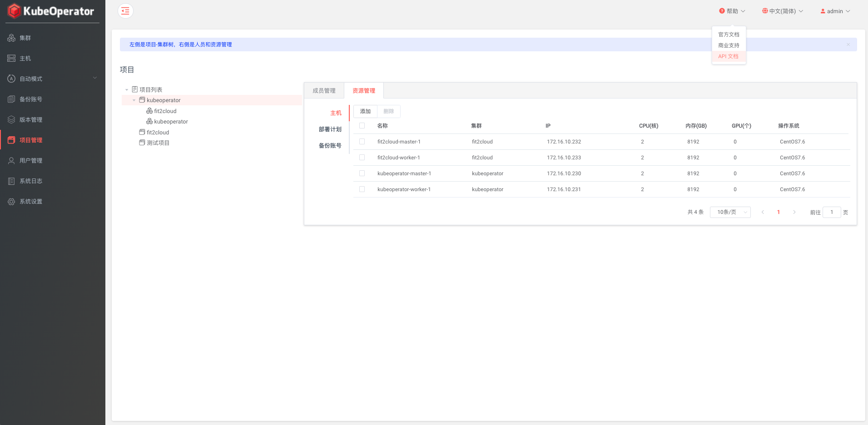Screen dimensions: 868x425
Task: Click the 操作系统 column header
Action: 789,126
